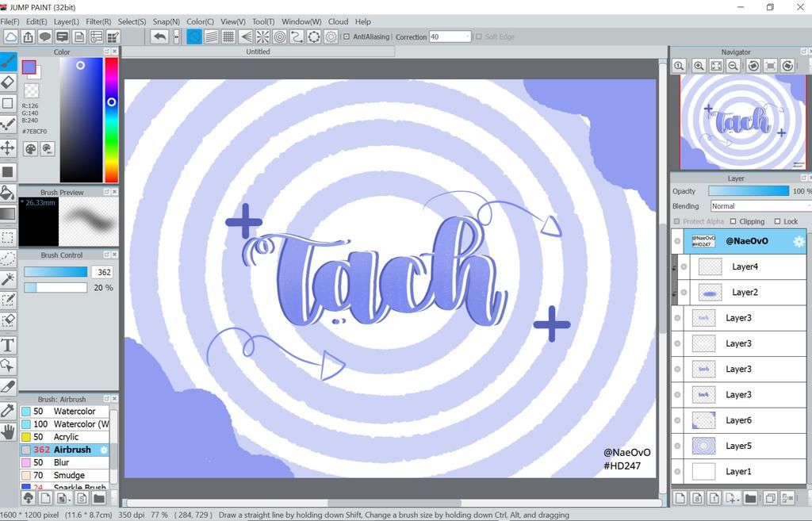Hide the @NaeOvO layer
The image size is (812, 521).
click(677, 241)
